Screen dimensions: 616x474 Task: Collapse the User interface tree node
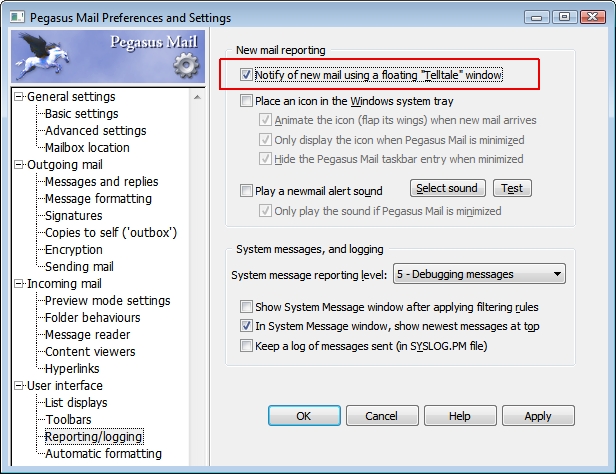(x=19, y=386)
